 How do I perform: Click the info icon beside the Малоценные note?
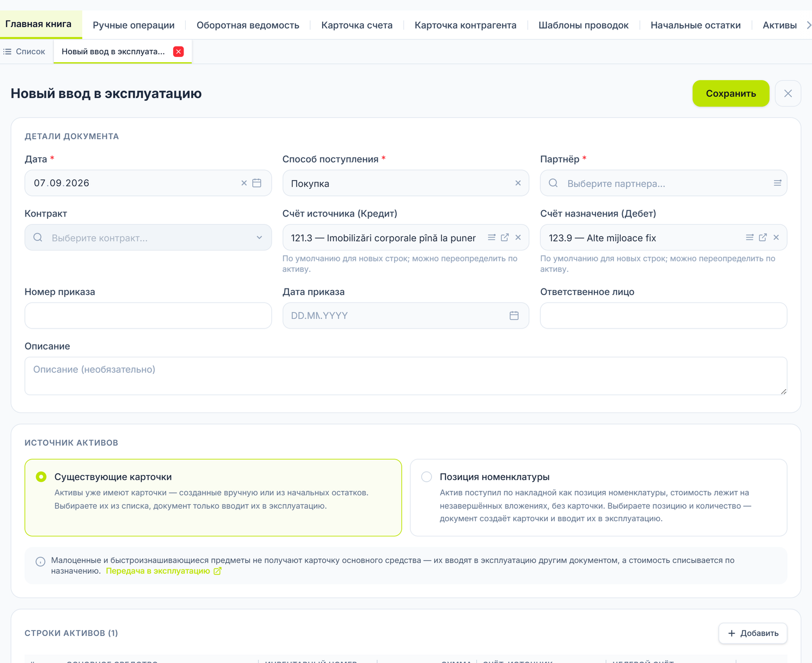tap(41, 561)
